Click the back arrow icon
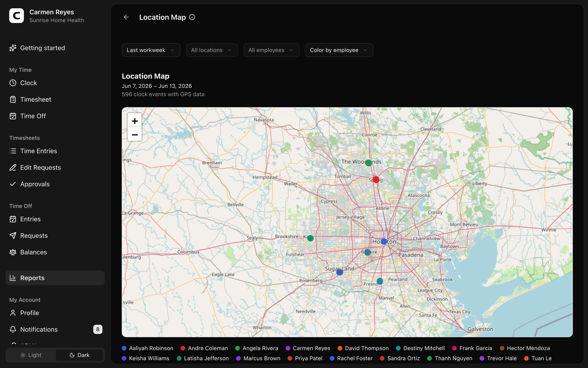The height and width of the screenshot is (368, 588). coord(126,17)
